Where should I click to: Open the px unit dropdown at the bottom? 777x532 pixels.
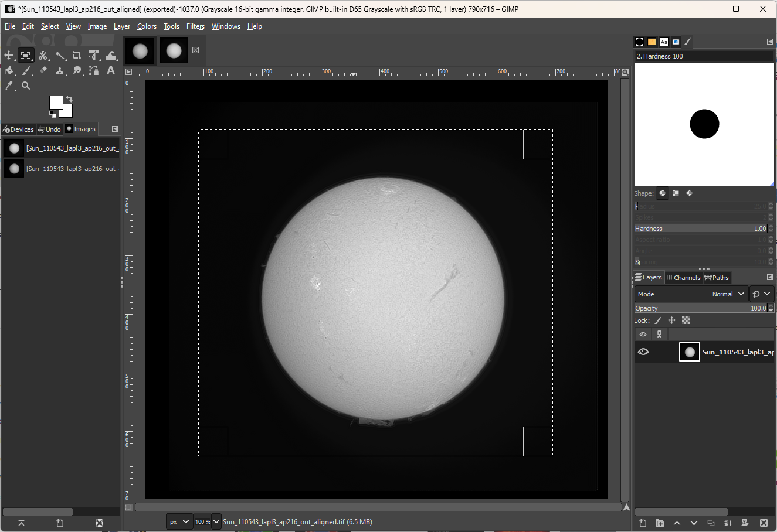[179, 521]
